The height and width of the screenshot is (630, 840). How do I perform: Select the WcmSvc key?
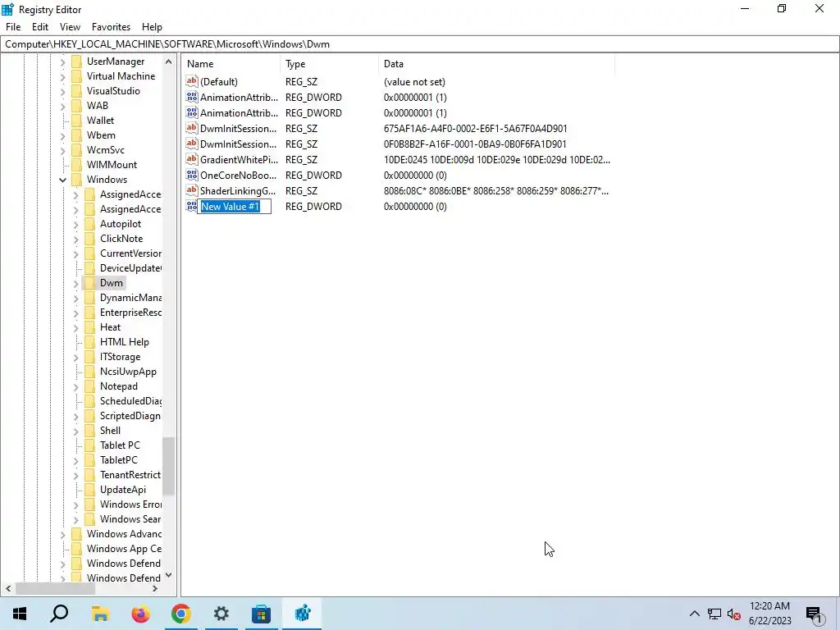tap(106, 150)
